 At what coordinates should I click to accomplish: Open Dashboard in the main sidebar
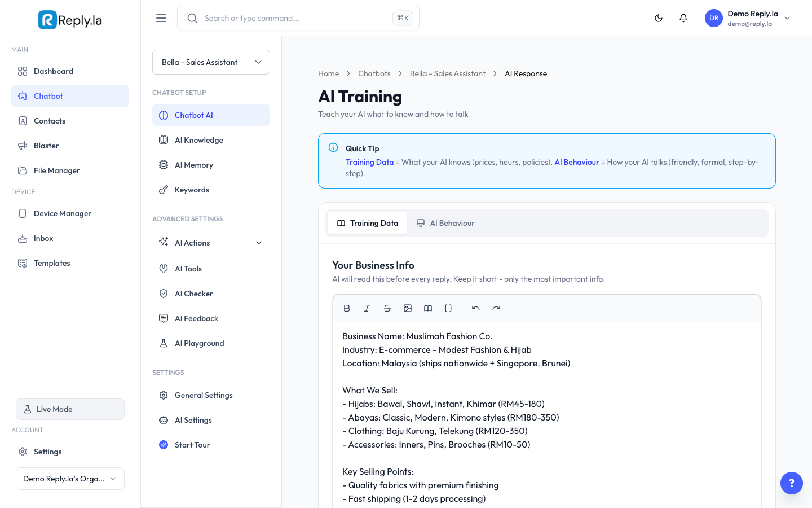coord(70,71)
